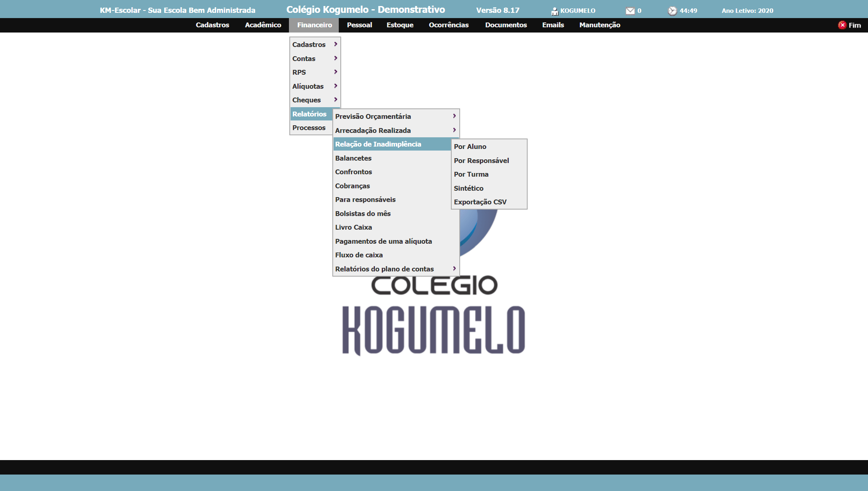The height and width of the screenshot is (491, 868).
Task: Click KM-Escolar header tagline text
Action: point(178,10)
